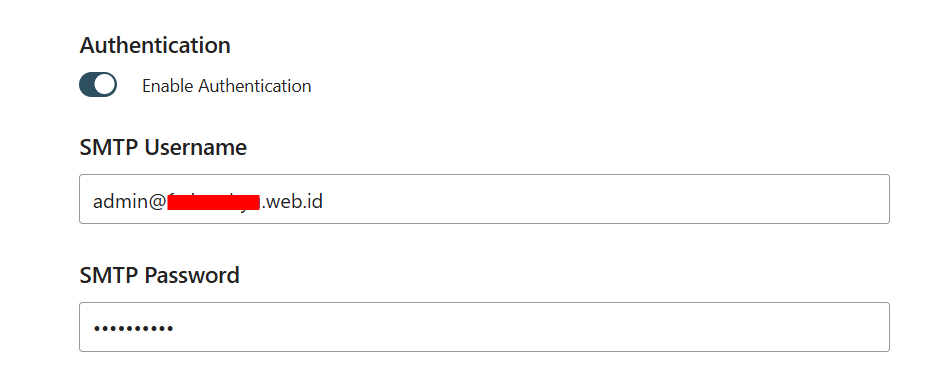The height and width of the screenshot is (390, 936).
Task: Focus the SMTP Password input field
Action: pos(484,327)
